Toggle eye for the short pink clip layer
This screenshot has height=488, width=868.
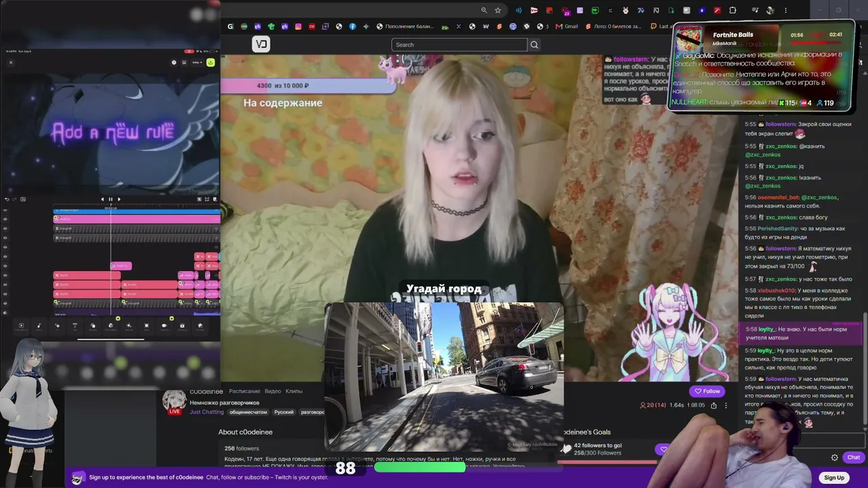5,266
